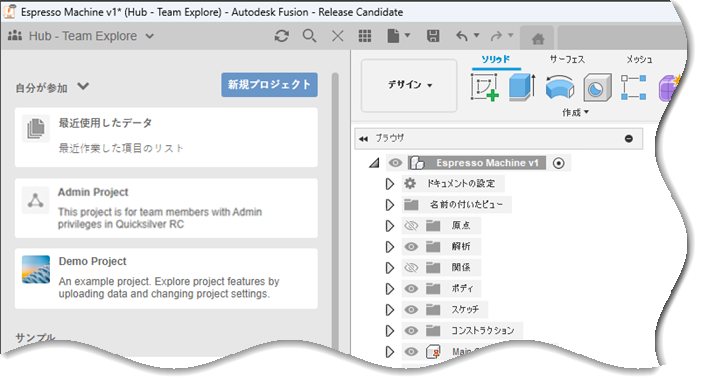Show the 関係 folder

[411, 267]
